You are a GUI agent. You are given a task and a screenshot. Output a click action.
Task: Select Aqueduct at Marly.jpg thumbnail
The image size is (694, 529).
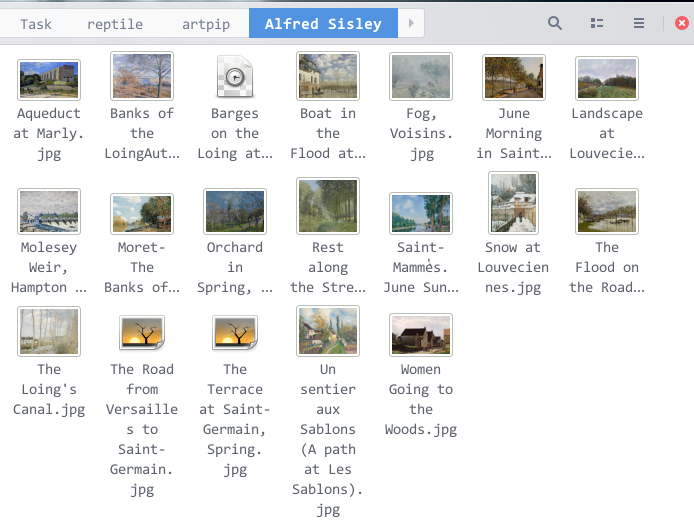[49, 78]
